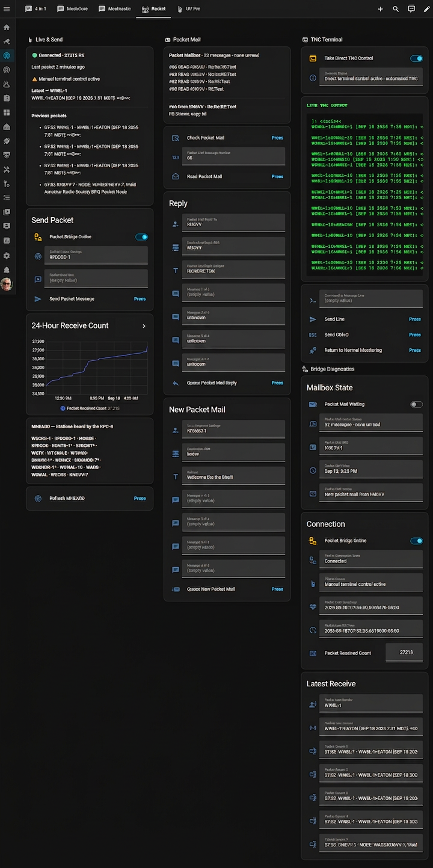Click Press beside Queue New Packet Mail
The height and width of the screenshot is (868, 433).
click(x=277, y=589)
